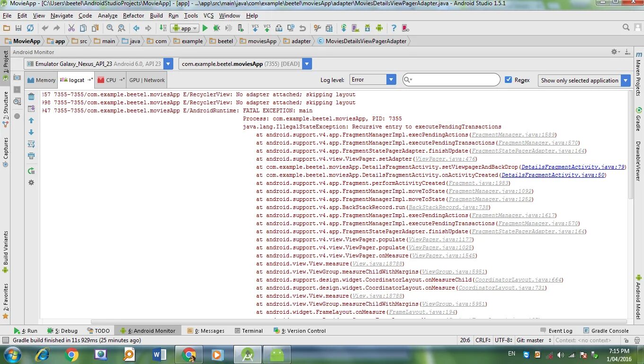Viewport: 644px width, 364px height.
Task: Open the Refactor menu
Action: [134, 16]
